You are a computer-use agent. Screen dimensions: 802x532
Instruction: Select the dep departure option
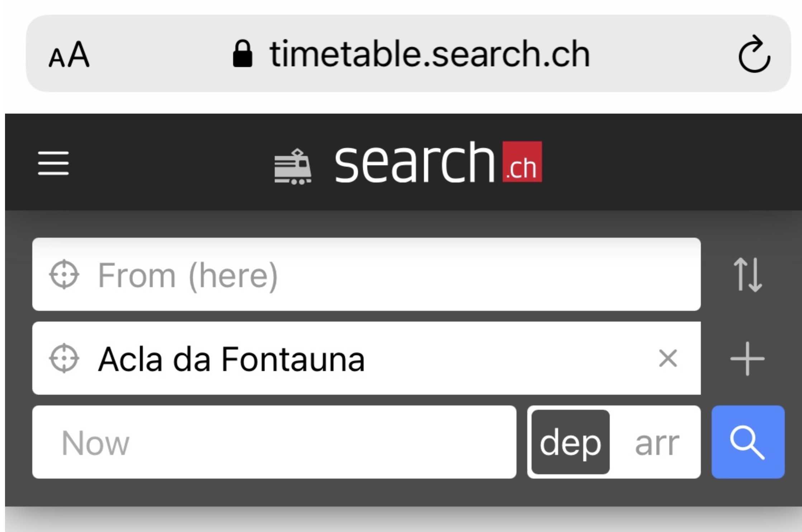[x=570, y=442]
